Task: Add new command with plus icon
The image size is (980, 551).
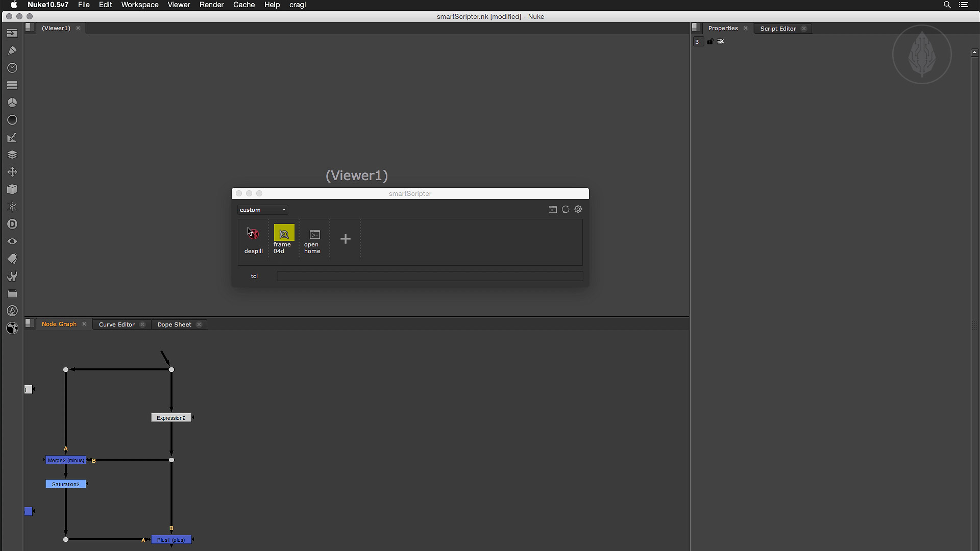Action: [345, 239]
